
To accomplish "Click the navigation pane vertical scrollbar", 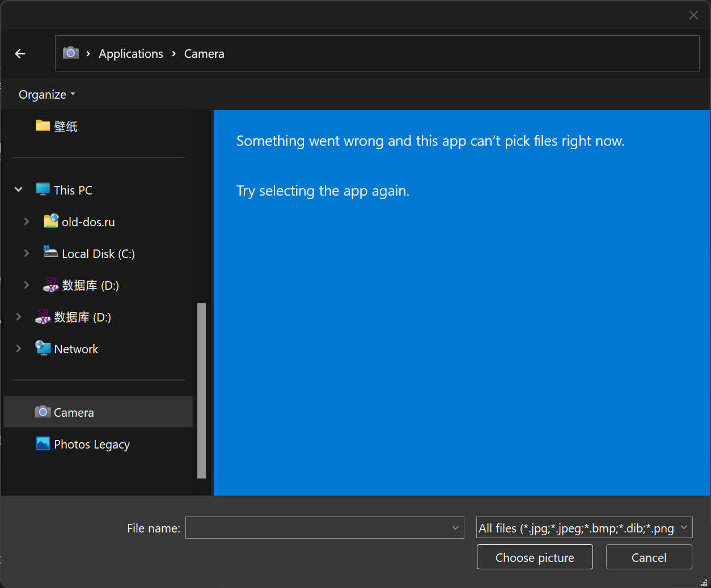I will click(201, 390).
